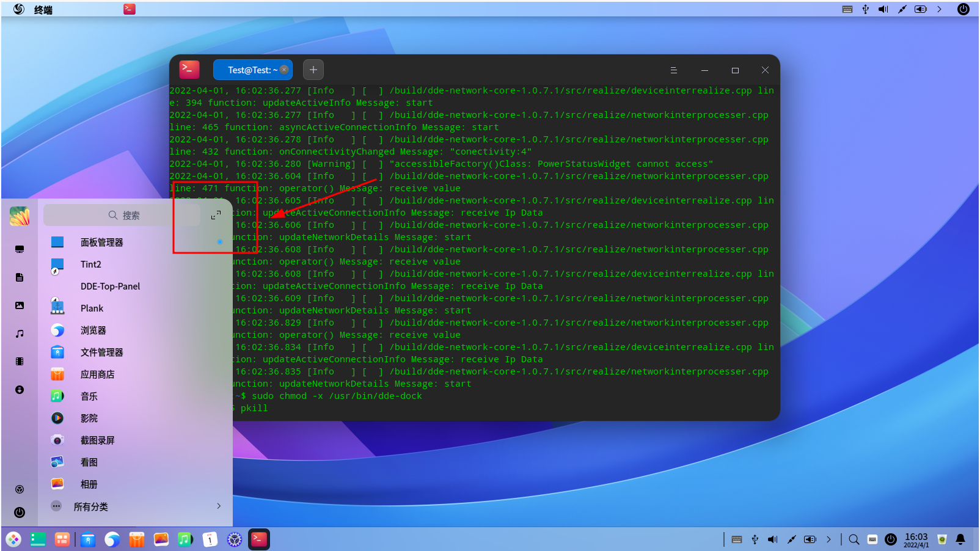Open the terminal hamburger menu
The height and width of the screenshot is (551, 980).
click(674, 70)
